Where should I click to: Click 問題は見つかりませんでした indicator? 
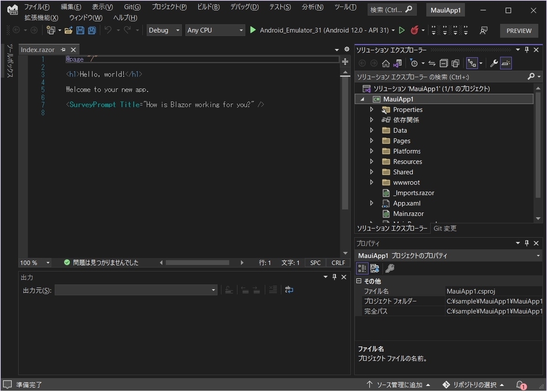tap(101, 263)
